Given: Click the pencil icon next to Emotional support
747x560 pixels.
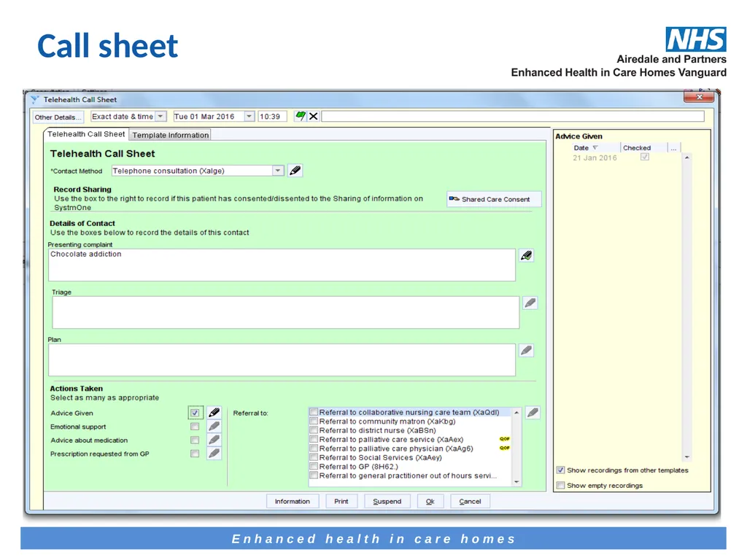Looking at the screenshot, I should click(x=214, y=426).
